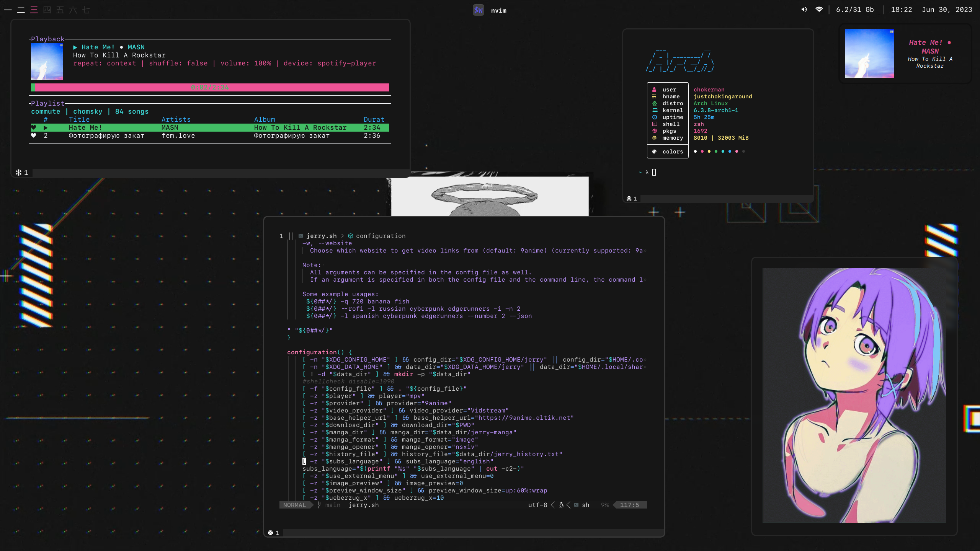Click the uptime clock icon in the fetch panel

(x=654, y=117)
